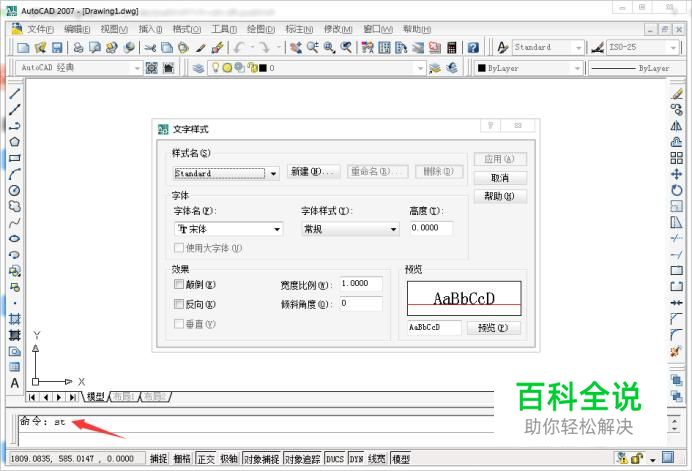Screen dimensions: 692x471
Task: Click the 新建 New style button
Action: (x=313, y=171)
